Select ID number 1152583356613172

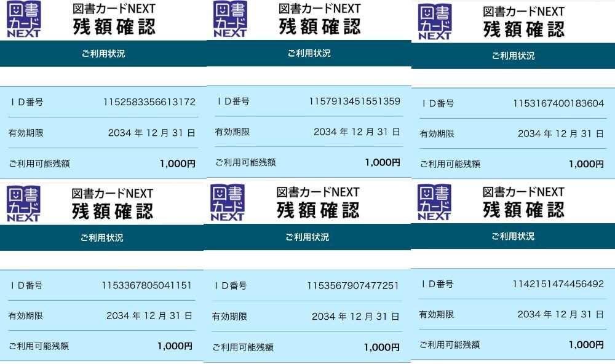149,102
